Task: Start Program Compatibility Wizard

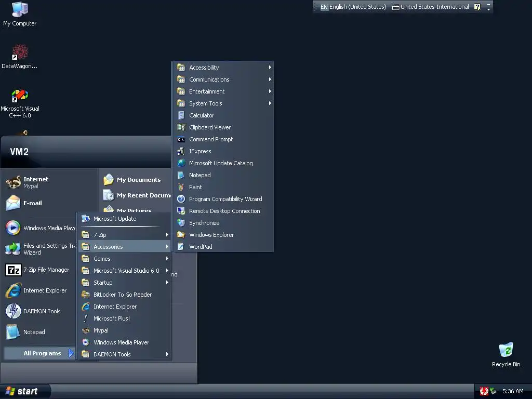Action: [222, 199]
